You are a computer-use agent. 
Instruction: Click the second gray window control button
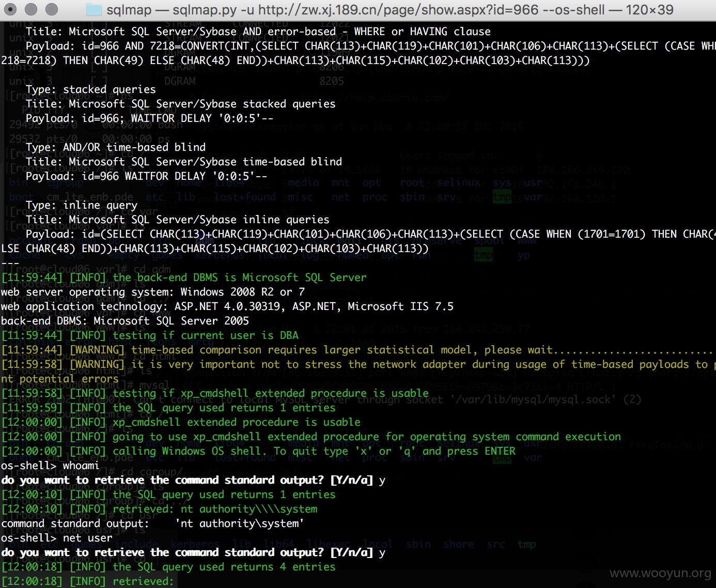31,9
